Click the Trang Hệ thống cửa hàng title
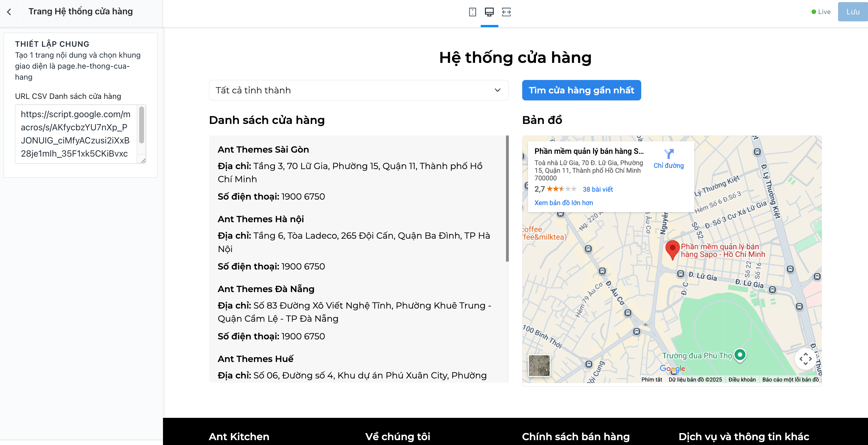 (x=81, y=12)
